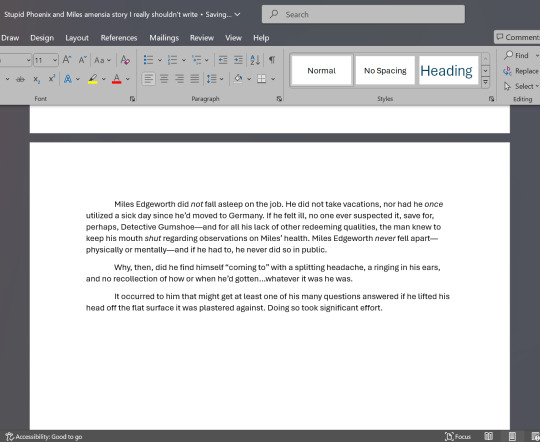This screenshot has width=540, height=442.
Task: Sort the selected text alphabetically
Action: click(x=255, y=60)
